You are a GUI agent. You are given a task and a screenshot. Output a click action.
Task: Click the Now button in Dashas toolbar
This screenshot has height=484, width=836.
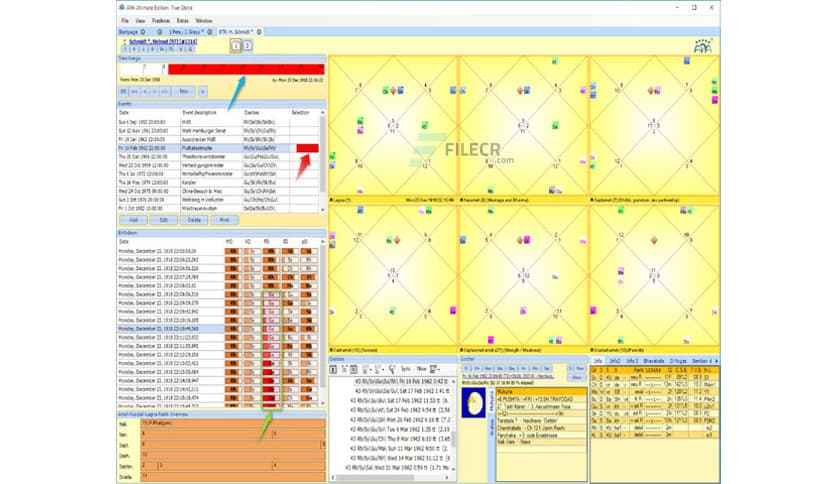pyautogui.click(x=421, y=369)
